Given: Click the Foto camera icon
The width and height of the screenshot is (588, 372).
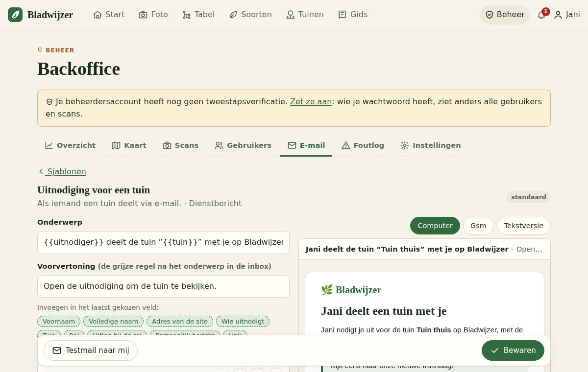Looking at the screenshot, I should 143,15.
